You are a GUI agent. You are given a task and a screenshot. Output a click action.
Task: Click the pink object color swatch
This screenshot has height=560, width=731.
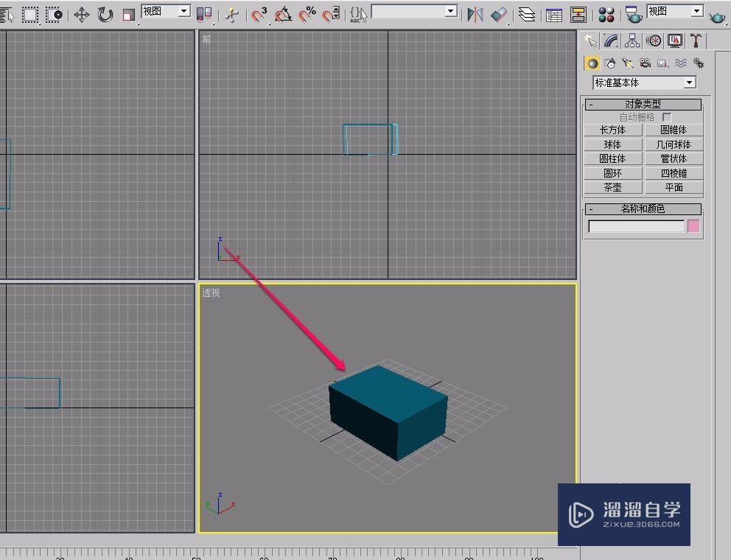693,226
